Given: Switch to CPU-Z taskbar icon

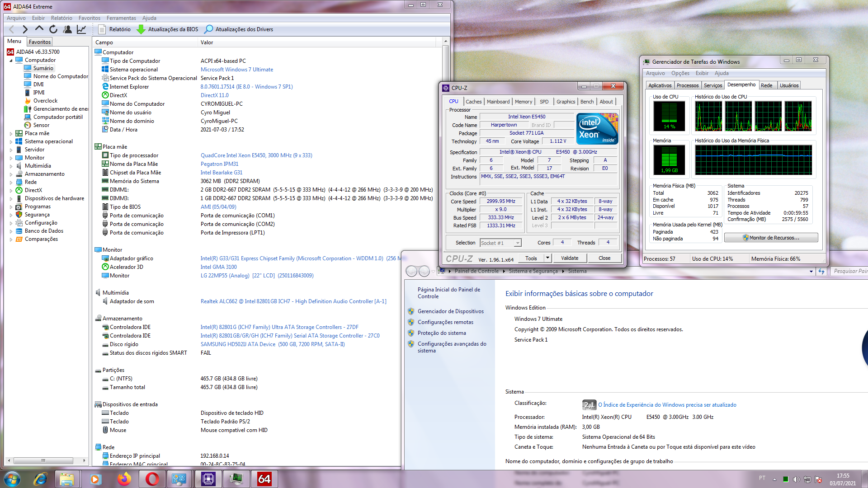Looking at the screenshot, I should coord(208,479).
